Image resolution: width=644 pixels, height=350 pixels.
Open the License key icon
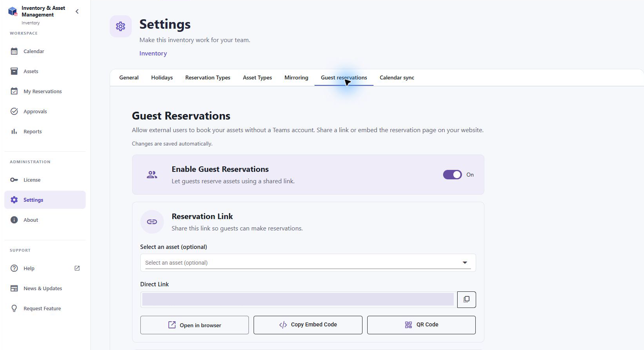tap(14, 180)
